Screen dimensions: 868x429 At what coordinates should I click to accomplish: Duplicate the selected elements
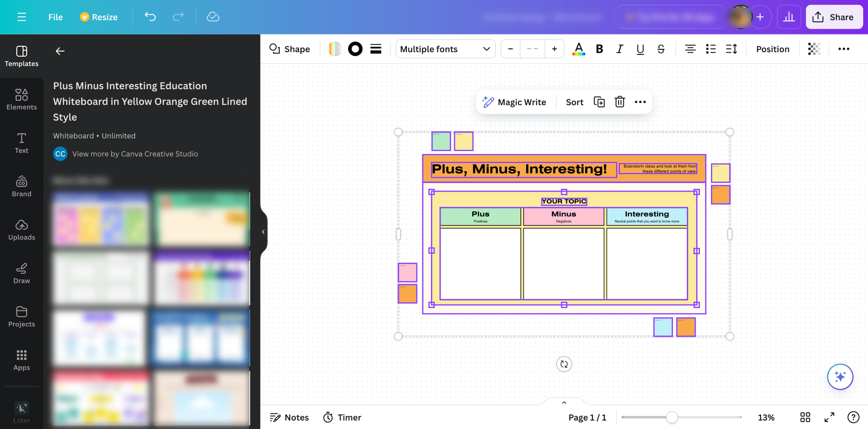599,102
